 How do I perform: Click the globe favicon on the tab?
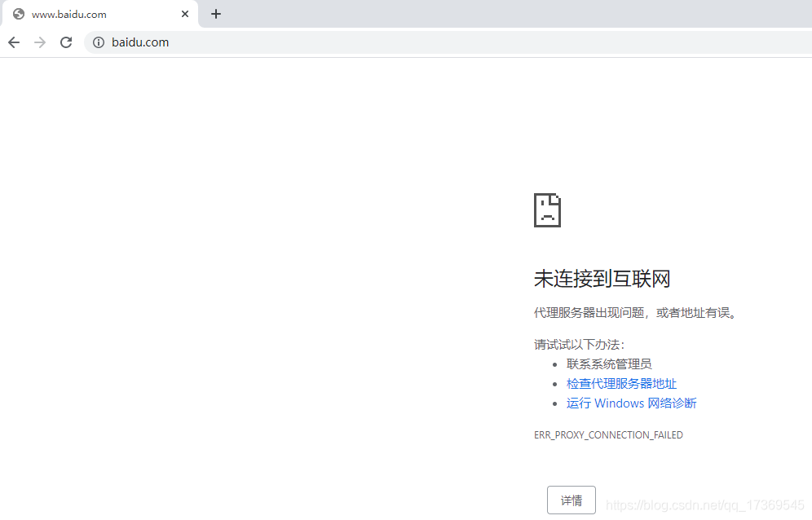pyautogui.click(x=19, y=14)
